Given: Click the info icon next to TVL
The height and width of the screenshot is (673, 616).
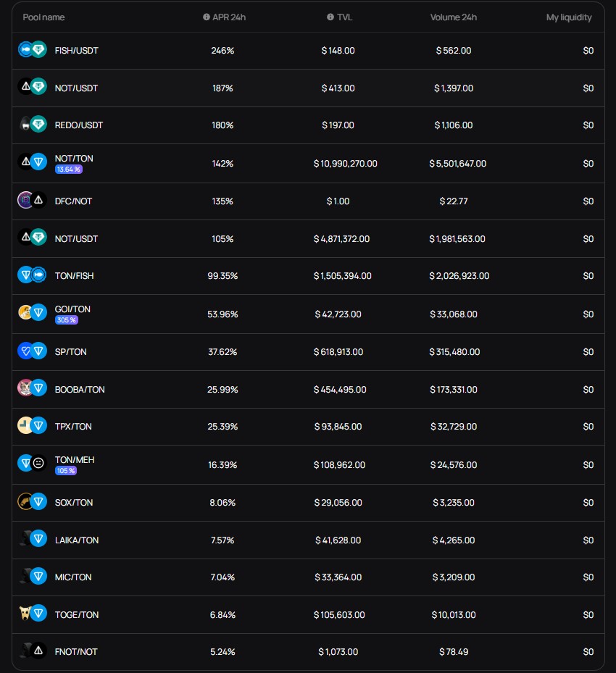Looking at the screenshot, I should click(x=330, y=17).
